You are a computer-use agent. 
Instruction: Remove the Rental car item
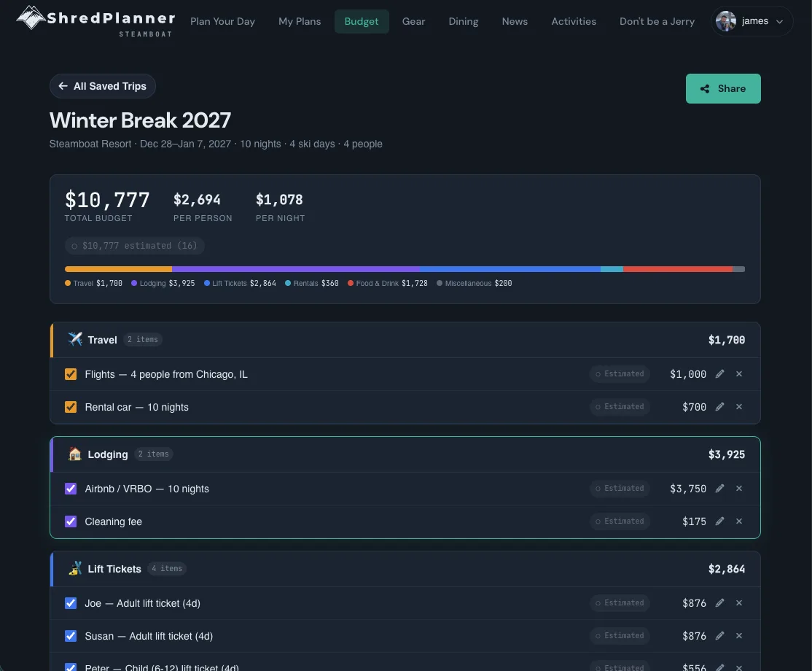point(739,407)
